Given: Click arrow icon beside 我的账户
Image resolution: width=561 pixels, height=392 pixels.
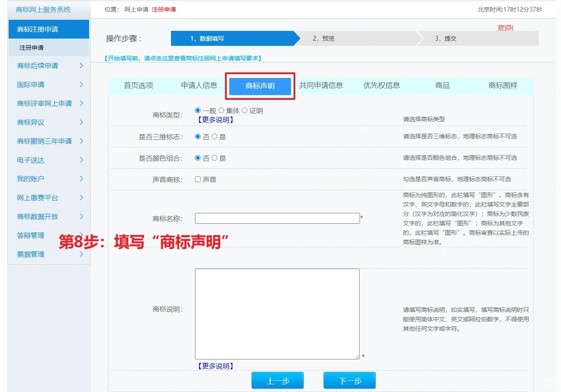Looking at the screenshot, I should pos(81,179).
